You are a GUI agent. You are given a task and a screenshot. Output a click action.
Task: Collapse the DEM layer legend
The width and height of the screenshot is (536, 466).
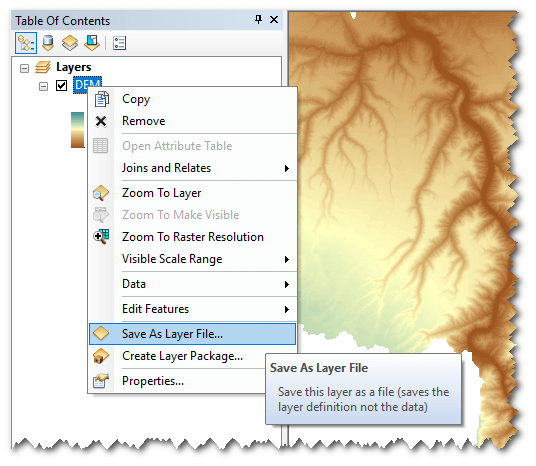coord(43,86)
